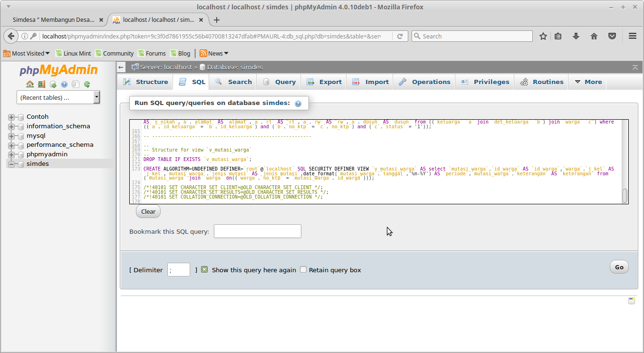This screenshot has height=353, width=644.
Task: Collapse the simdes database node
Action: [11, 164]
